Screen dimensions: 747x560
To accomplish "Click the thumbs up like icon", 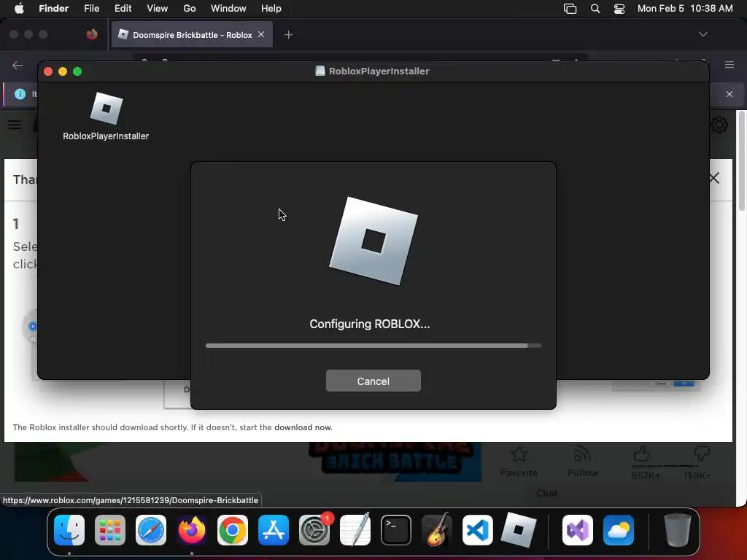I will tap(642, 454).
